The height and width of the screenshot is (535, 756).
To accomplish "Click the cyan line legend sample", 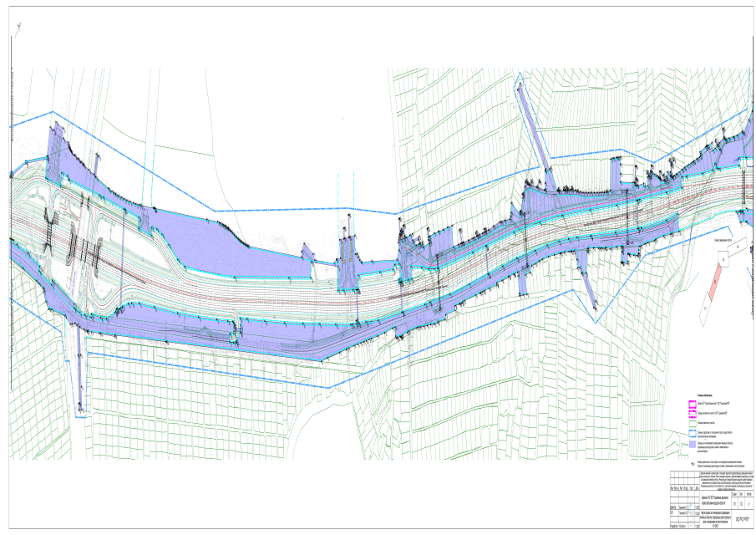I will (692, 424).
